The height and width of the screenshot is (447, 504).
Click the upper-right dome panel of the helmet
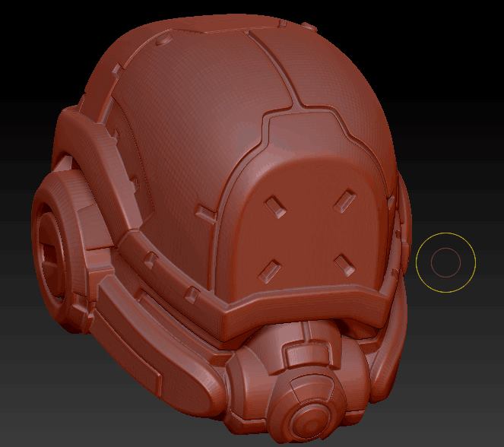[x=334, y=76]
